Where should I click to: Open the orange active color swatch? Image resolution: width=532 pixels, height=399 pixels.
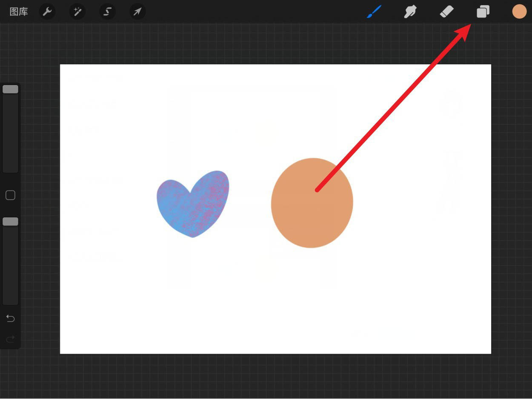519,12
